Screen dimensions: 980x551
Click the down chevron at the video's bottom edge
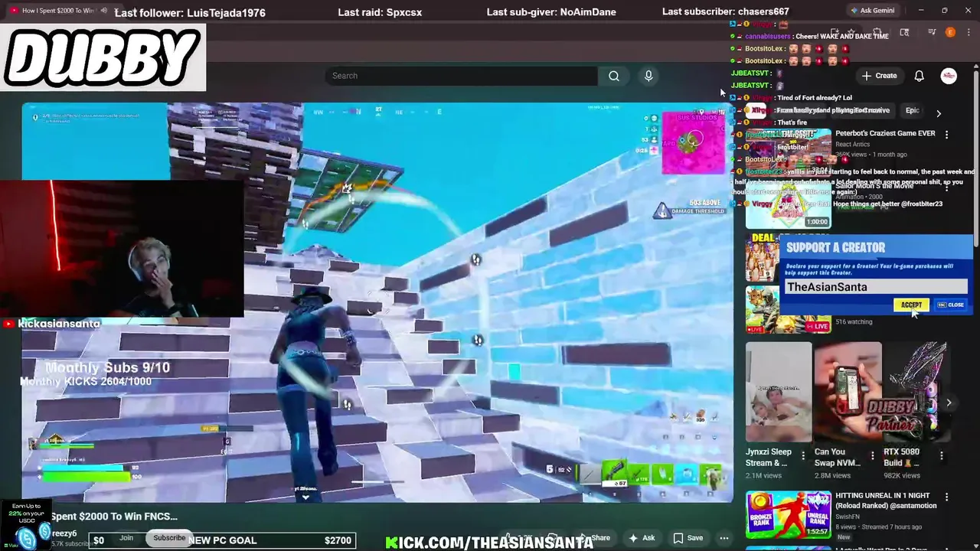pyautogui.click(x=305, y=497)
